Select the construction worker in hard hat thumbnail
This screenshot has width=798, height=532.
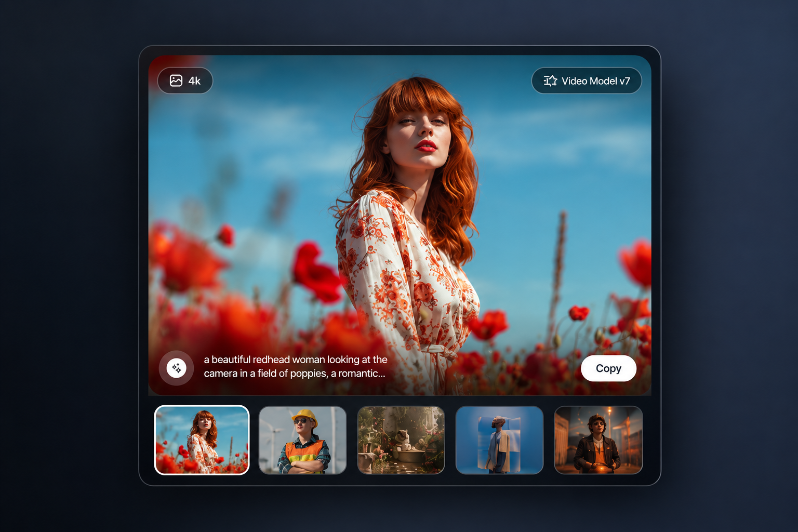[x=303, y=440]
